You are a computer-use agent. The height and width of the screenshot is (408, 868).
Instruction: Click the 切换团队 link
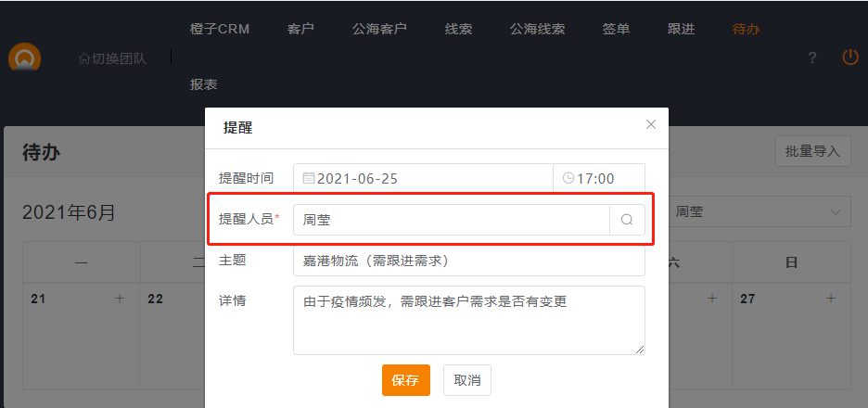click(x=113, y=58)
